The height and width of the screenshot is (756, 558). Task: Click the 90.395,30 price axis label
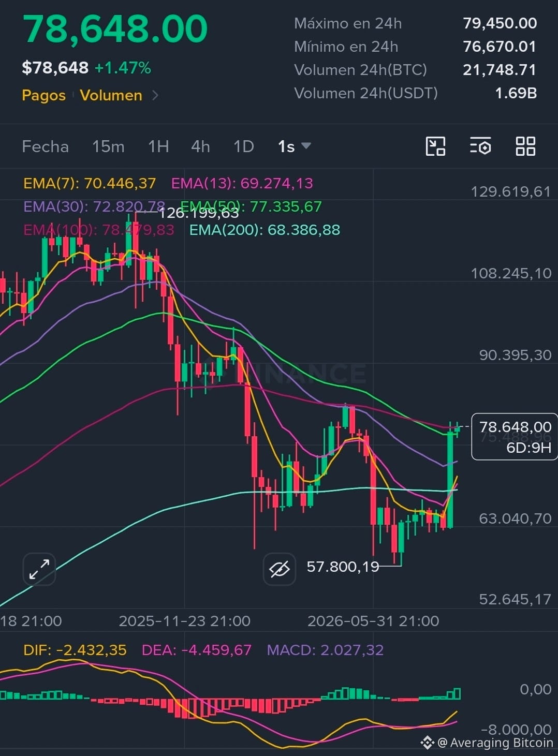click(515, 355)
